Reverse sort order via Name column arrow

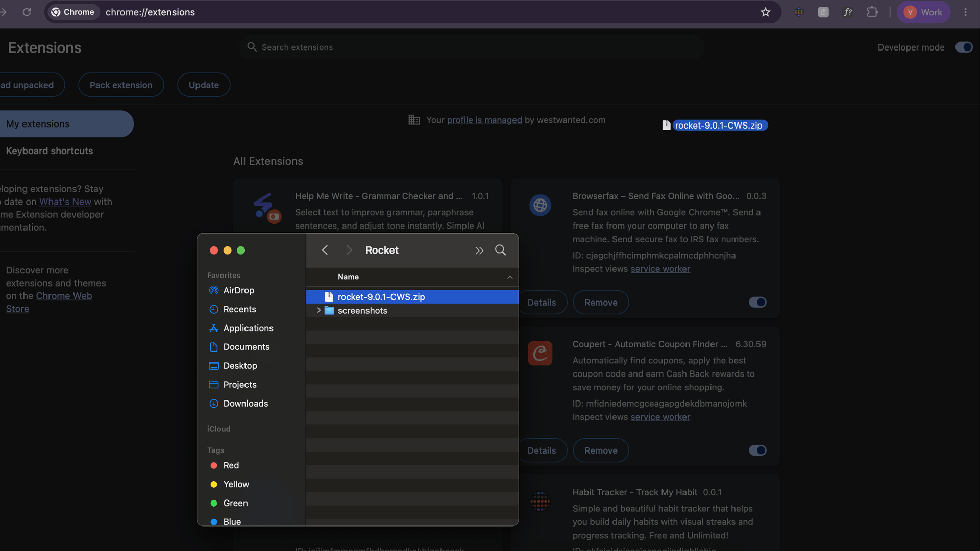pyautogui.click(x=509, y=277)
